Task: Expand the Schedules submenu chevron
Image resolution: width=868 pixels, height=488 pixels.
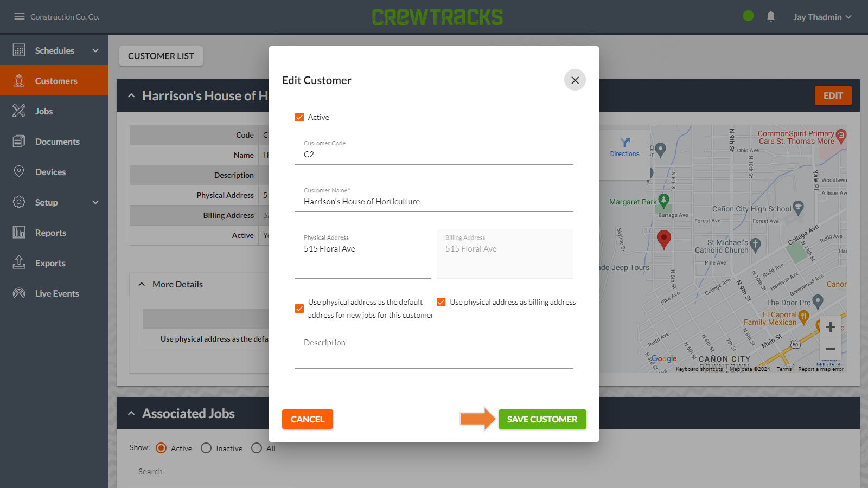Action: tap(95, 50)
